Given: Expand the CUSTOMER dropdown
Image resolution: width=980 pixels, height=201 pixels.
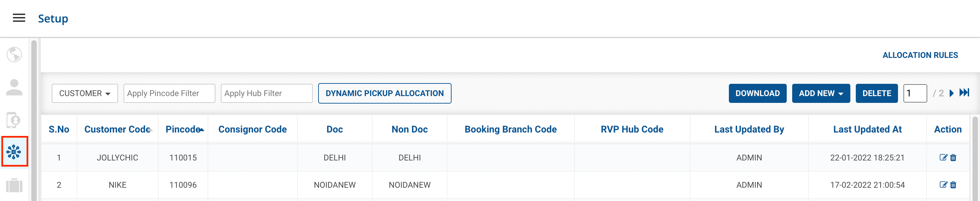Looking at the screenshot, I should [85, 93].
